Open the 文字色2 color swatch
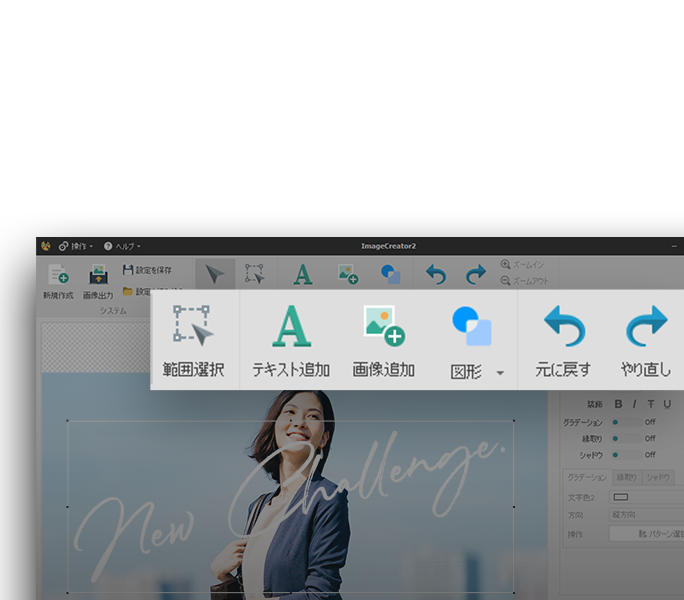 pyautogui.click(x=621, y=497)
